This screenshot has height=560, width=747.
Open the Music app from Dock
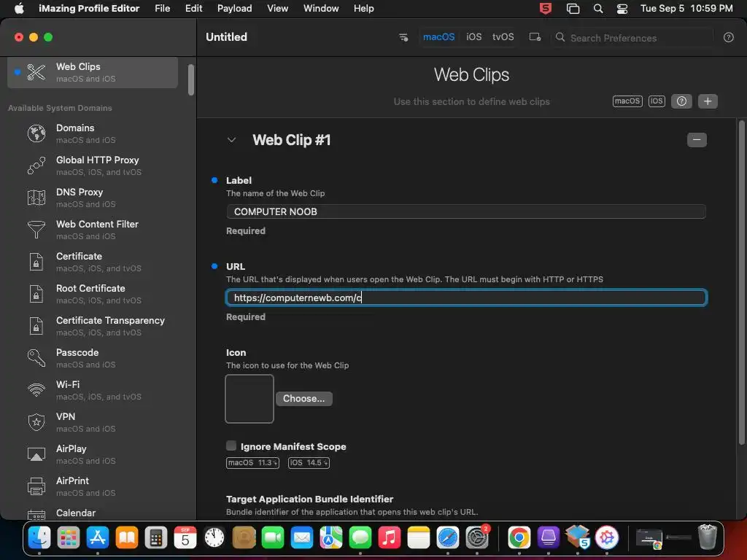click(390, 537)
